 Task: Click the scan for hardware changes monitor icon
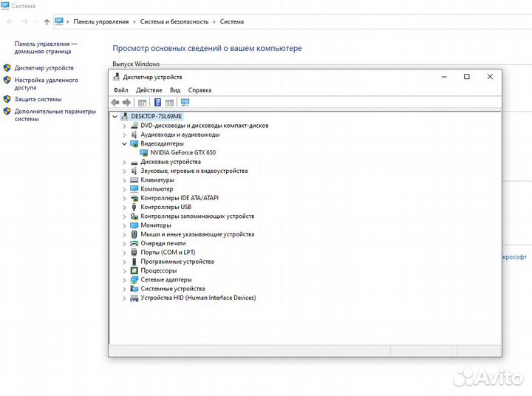[185, 103]
